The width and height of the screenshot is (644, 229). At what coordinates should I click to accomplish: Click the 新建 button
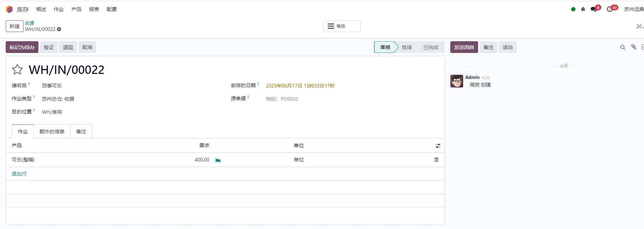point(15,26)
